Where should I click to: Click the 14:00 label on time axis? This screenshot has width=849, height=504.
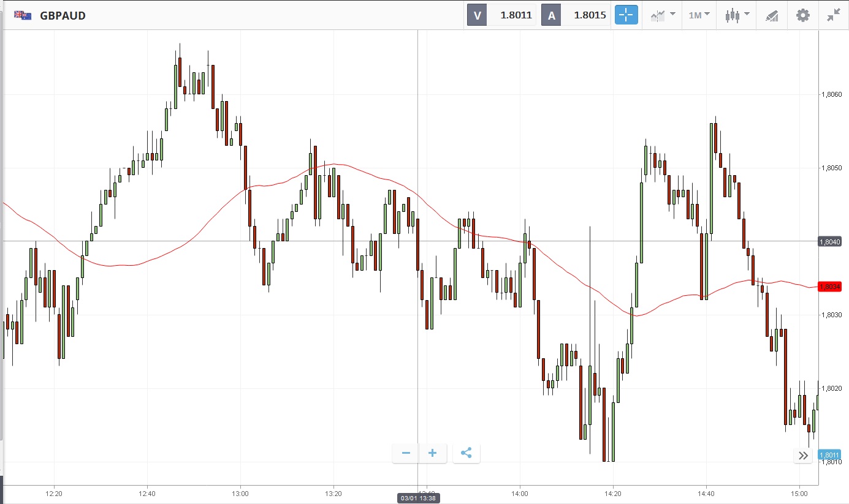520,493
